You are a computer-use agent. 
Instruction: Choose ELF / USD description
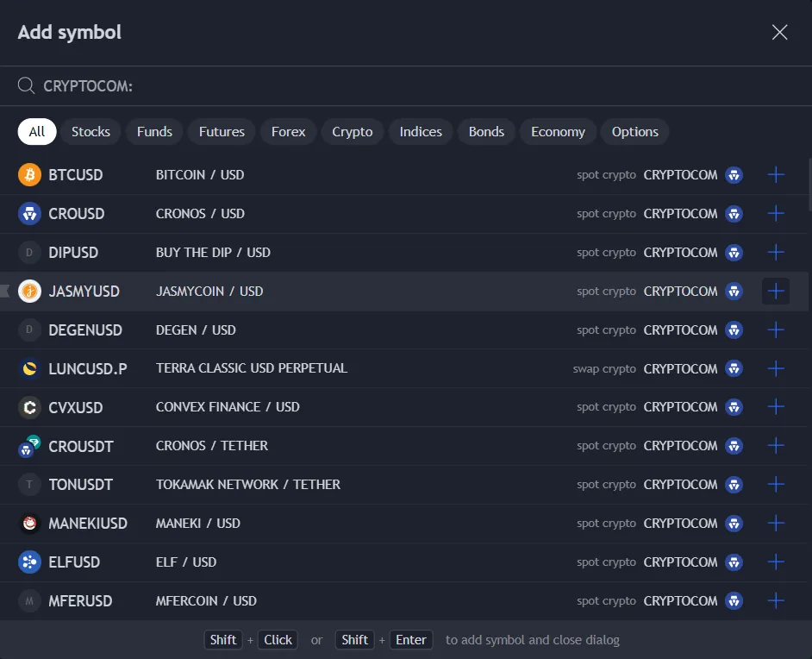coord(186,562)
